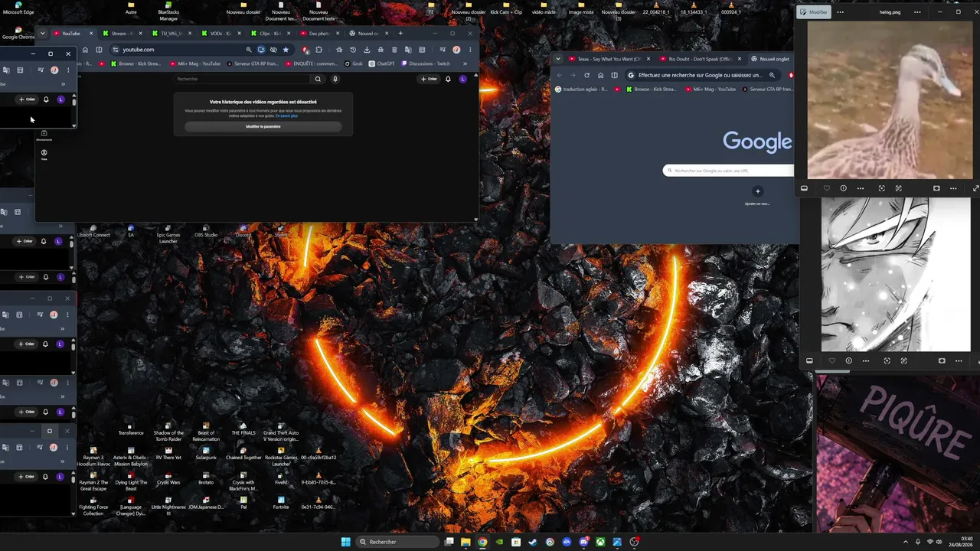This screenshot has width=980, height=551.
Task: Click Google's 'Rechercher sur Google' search box
Action: tap(728, 171)
